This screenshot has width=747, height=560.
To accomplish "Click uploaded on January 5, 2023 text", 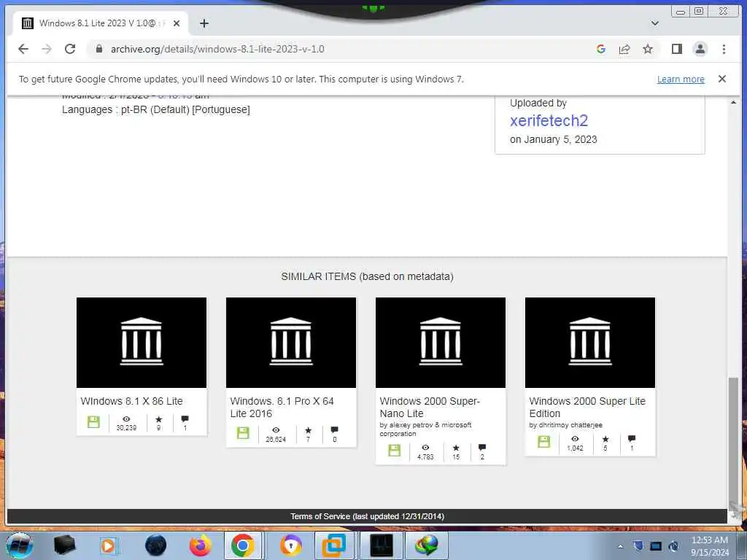I will pos(553,139).
